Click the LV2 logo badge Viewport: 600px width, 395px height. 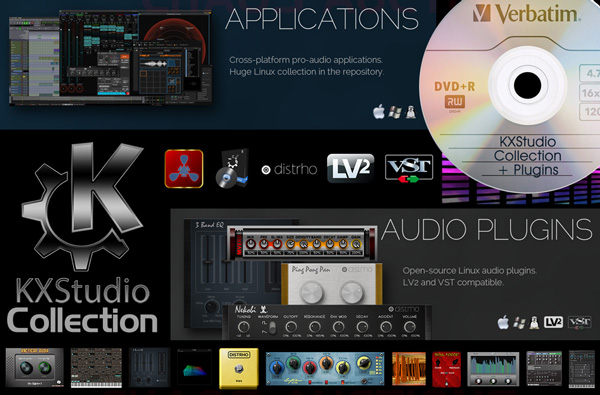pos(351,168)
